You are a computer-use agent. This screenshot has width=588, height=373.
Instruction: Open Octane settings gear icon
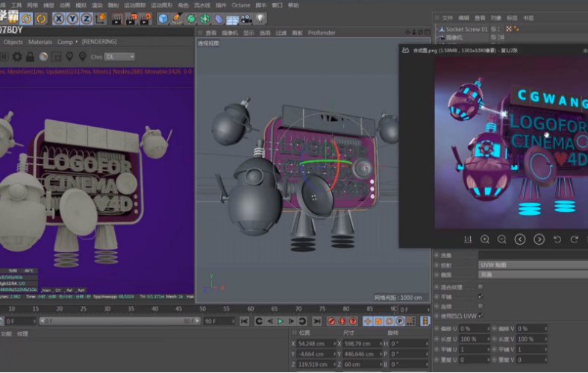pos(16,57)
